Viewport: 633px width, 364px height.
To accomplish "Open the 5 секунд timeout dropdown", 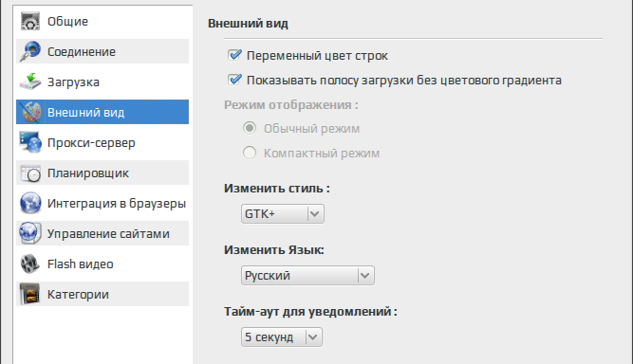I will tap(282, 337).
